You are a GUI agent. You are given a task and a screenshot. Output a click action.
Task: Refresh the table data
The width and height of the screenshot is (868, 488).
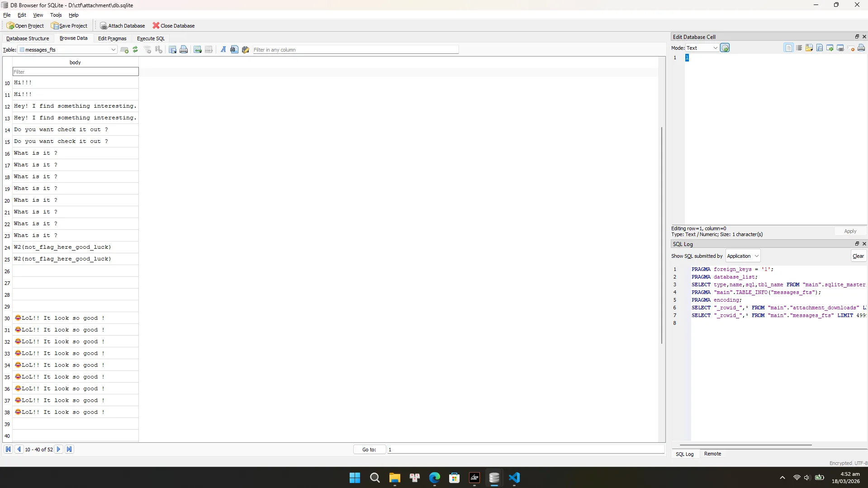[x=135, y=50]
